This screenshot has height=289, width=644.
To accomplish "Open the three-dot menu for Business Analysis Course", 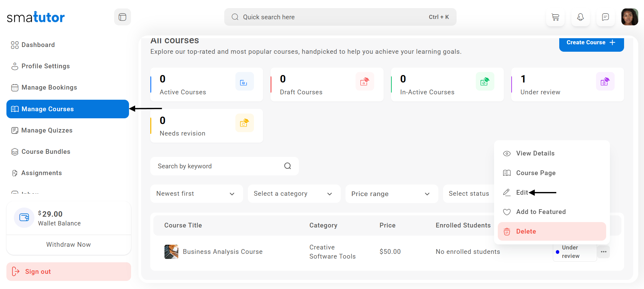I will (x=603, y=252).
